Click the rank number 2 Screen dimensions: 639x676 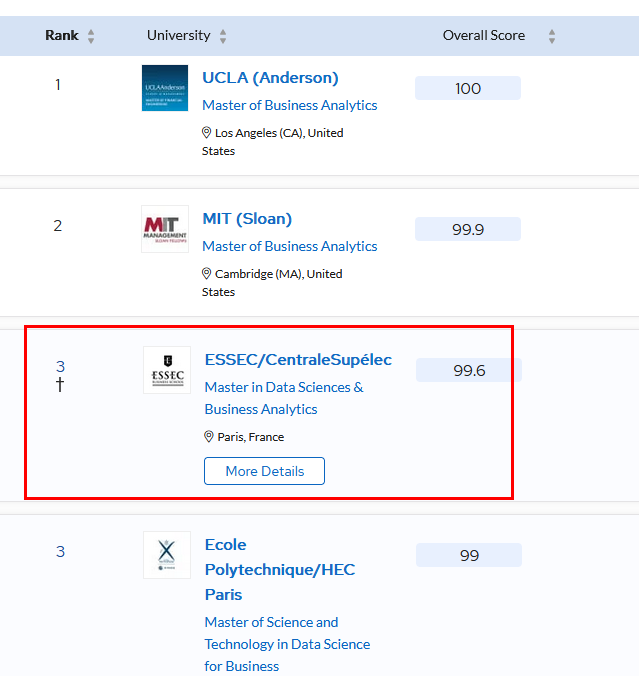(58, 226)
